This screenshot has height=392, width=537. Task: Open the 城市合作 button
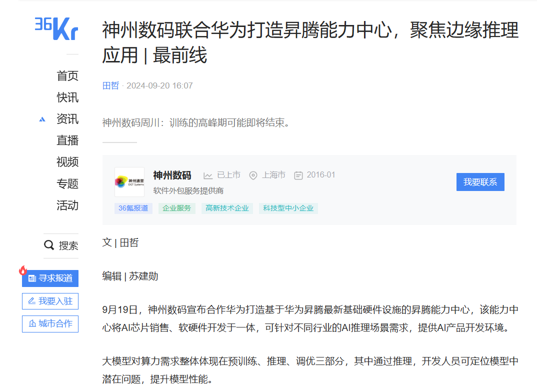(50, 323)
